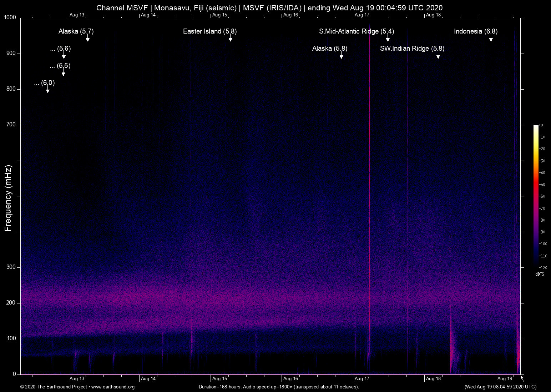The image size is (551, 392).
Task: Click the arrow marker under SW.Indian Ridge (5.8)
Action: [x=438, y=56]
